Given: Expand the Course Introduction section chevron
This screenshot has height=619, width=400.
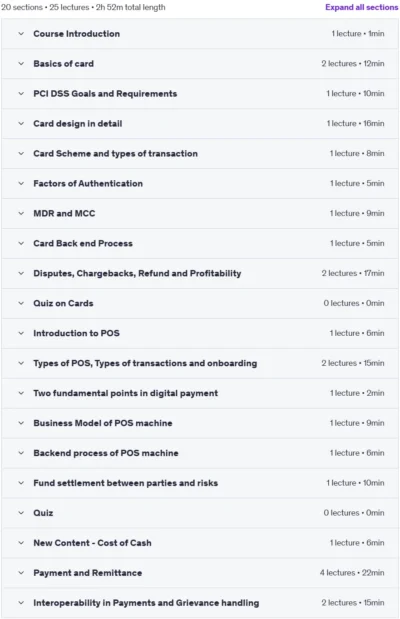Looking at the screenshot, I should pyautogui.click(x=21, y=34).
